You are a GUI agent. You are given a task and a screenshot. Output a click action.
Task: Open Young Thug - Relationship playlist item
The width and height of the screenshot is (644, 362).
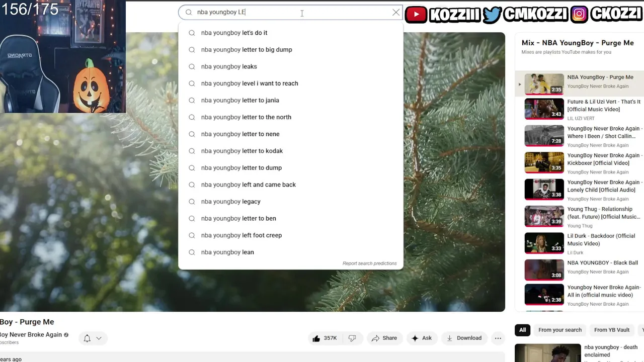(580, 217)
